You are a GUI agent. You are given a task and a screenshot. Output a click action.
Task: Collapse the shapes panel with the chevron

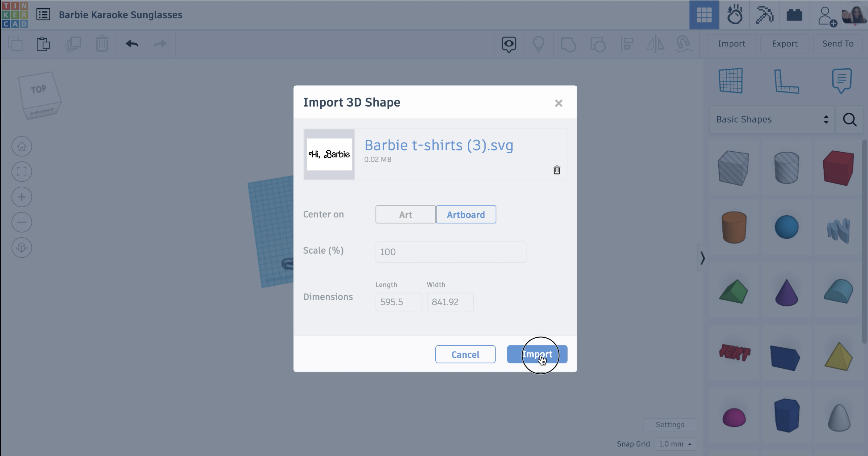click(x=703, y=259)
